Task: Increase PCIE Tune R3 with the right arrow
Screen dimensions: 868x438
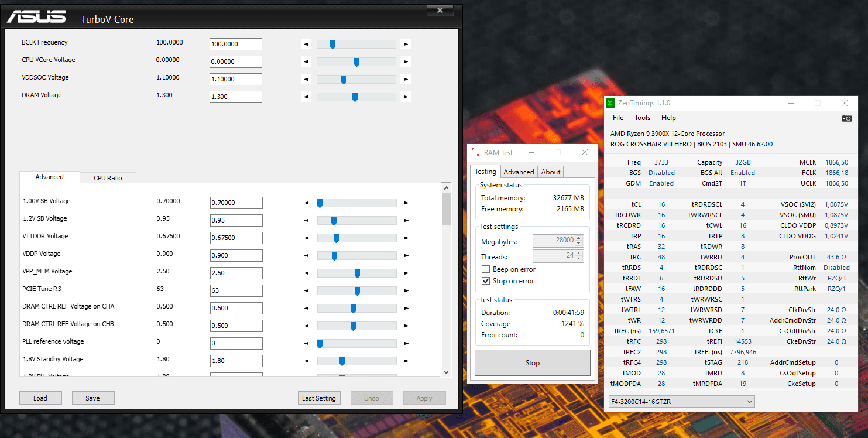Action: [x=406, y=291]
